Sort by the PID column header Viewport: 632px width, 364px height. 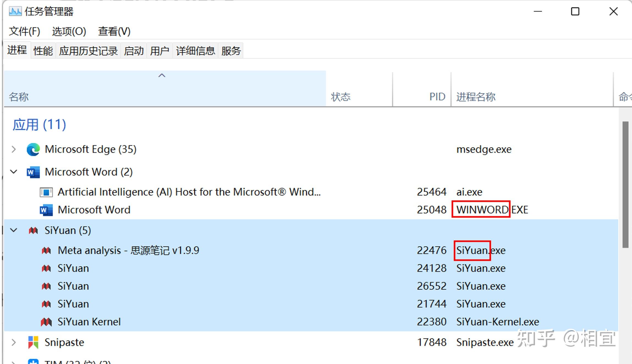(422, 89)
